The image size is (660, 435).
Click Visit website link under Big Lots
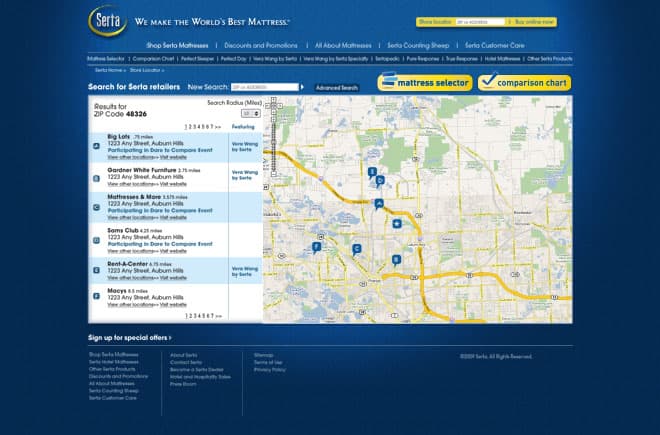[x=173, y=157]
